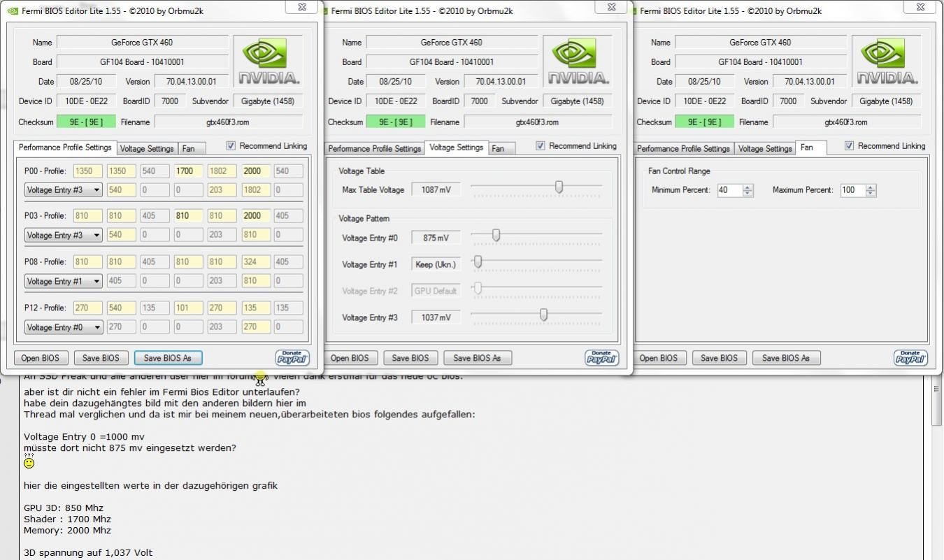Click the Maximum Percent spinner arrows
This screenshot has height=560, width=944.
[x=871, y=190]
